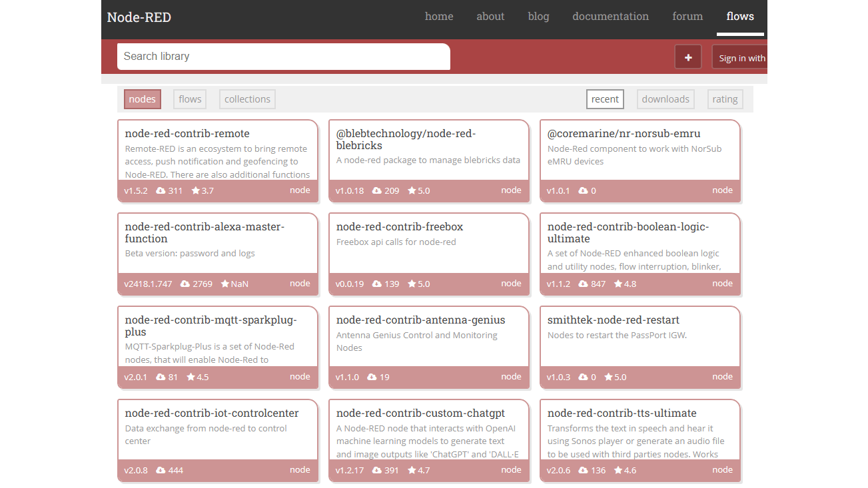
Task: Open node-red-contrib-tts-ultimate package
Action: tap(622, 413)
